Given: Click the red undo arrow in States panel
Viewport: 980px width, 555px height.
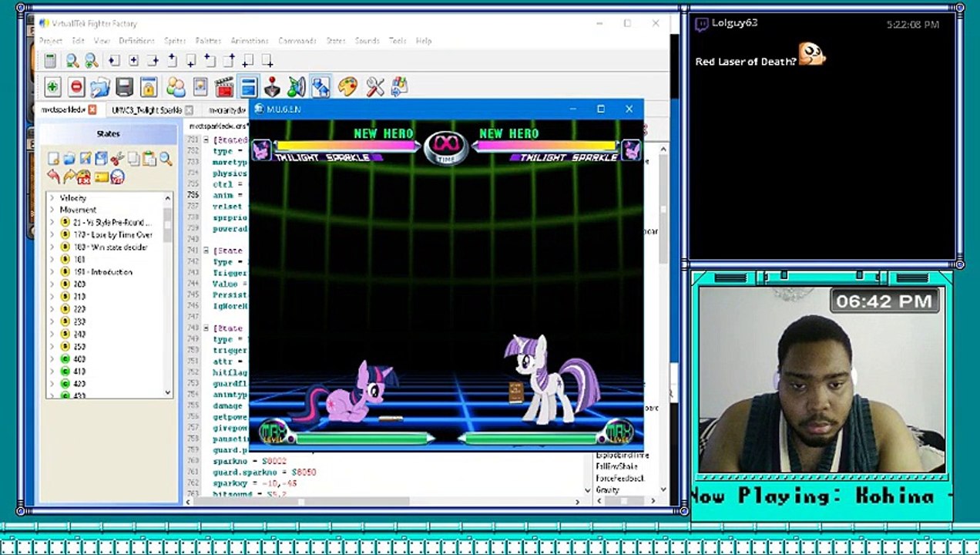Looking at the screenshot, I should click(x=53, y=177).
